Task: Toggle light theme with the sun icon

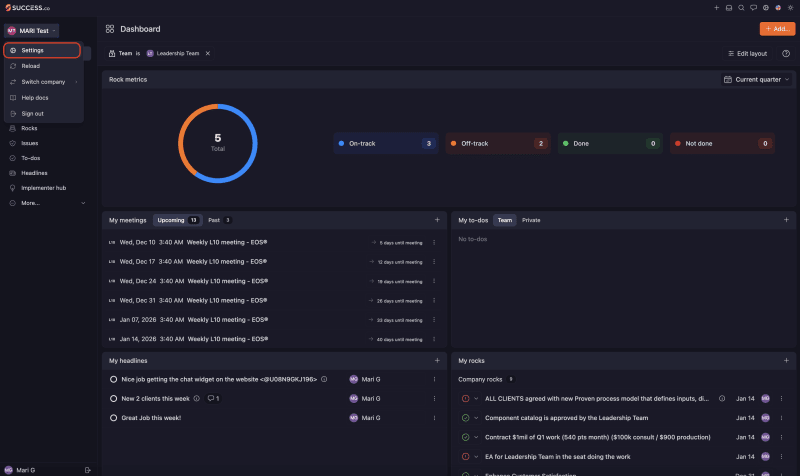Action: click(x=790, y=8)
